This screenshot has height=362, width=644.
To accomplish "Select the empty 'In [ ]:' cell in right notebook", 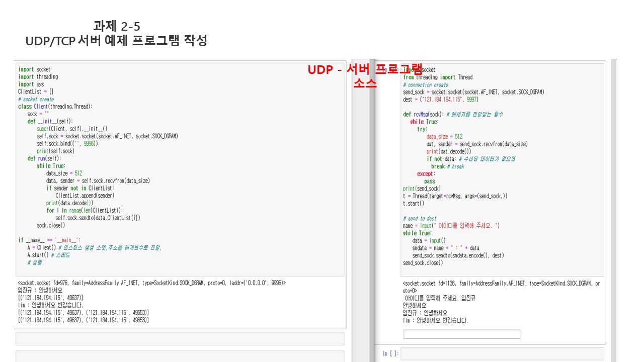I will pyautogui.click(x=502, y=353).
